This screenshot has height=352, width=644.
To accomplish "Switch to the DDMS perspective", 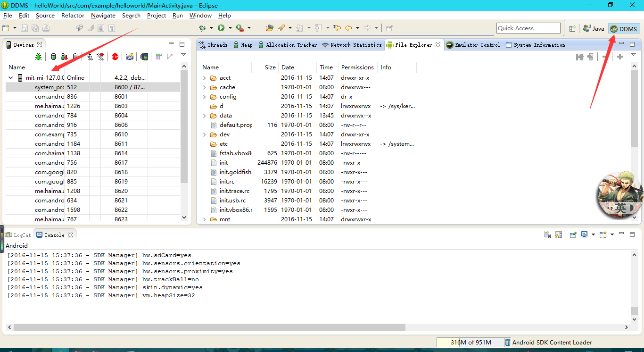I will coord(624,29).
